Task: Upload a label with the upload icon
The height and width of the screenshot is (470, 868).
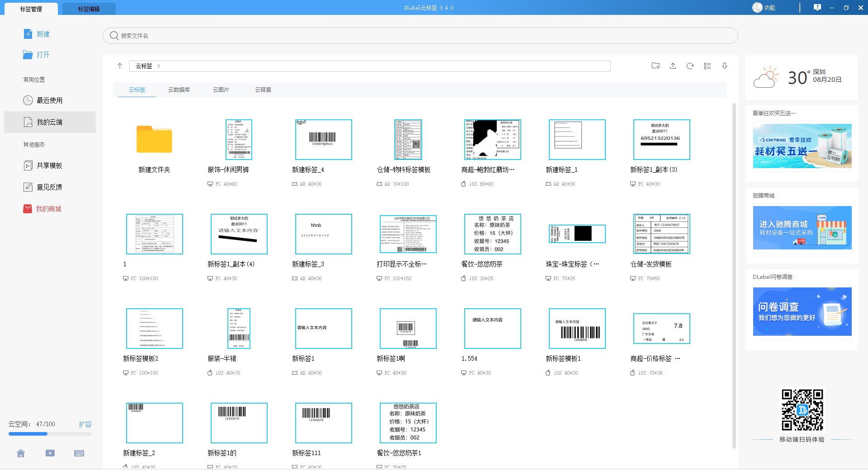Action: pyautogui.click(x=673, y=66)
